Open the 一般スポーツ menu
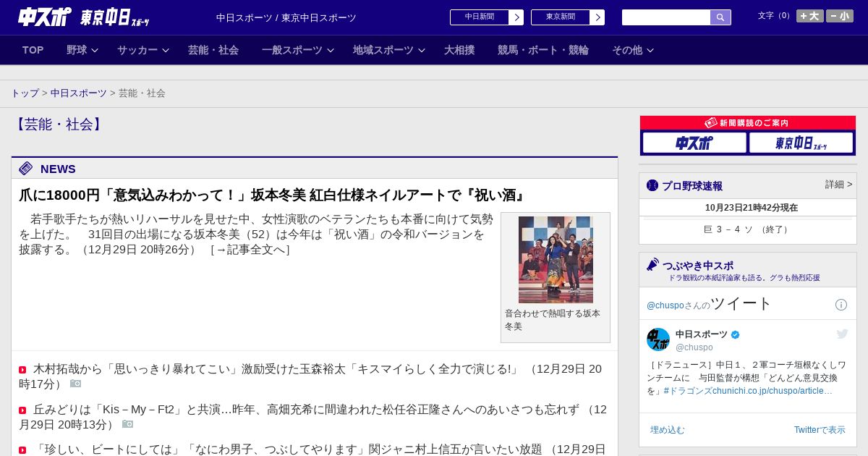868x456 pixels. [292, 50]
